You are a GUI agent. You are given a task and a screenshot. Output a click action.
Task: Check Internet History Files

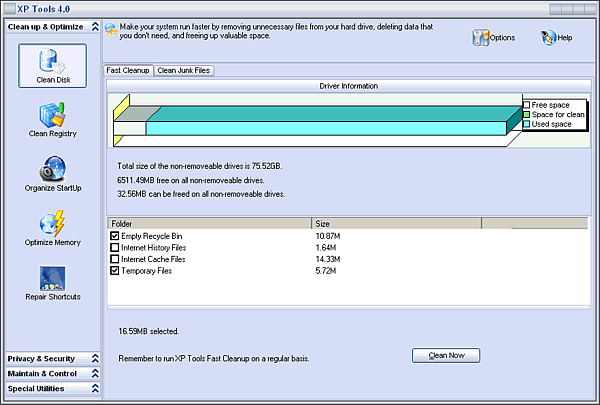click(x=114, y=247)
